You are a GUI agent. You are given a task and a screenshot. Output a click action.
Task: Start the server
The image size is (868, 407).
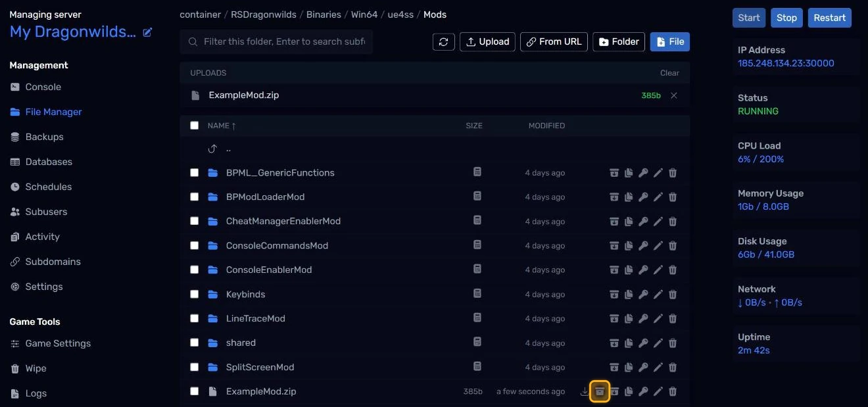pyautogui.click(x=749, y=18)
